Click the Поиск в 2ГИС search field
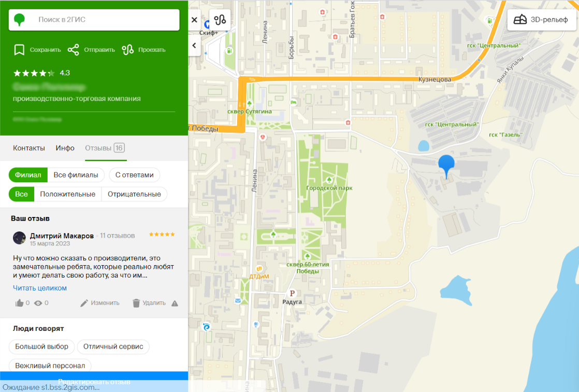Viewport: 579px width, 392px height. pyautogui.click(x=104, y=20)
